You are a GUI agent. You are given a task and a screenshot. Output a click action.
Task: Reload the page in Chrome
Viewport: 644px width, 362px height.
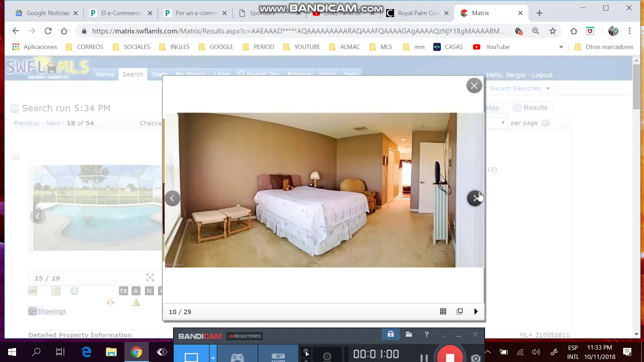pos(48,31)
